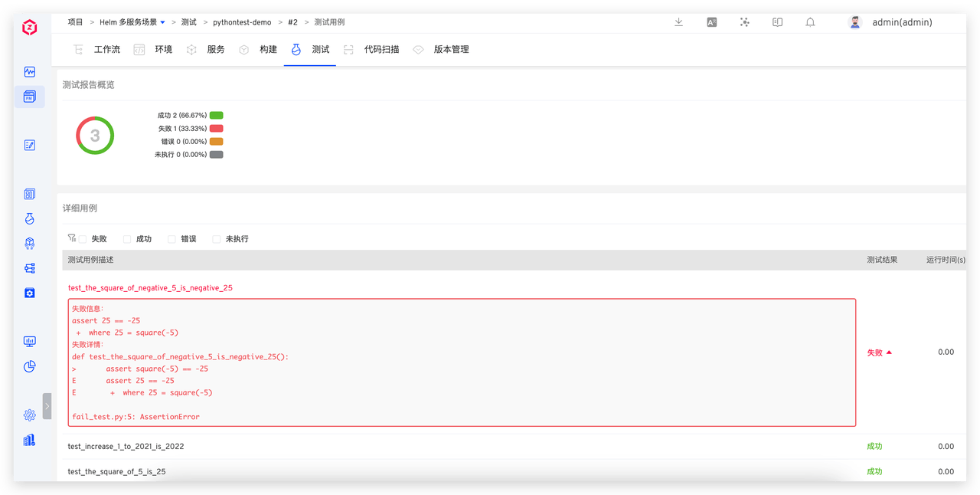Switch to the 代码扫描 tab
980x495 pixels.
click(x=381, y=50)
